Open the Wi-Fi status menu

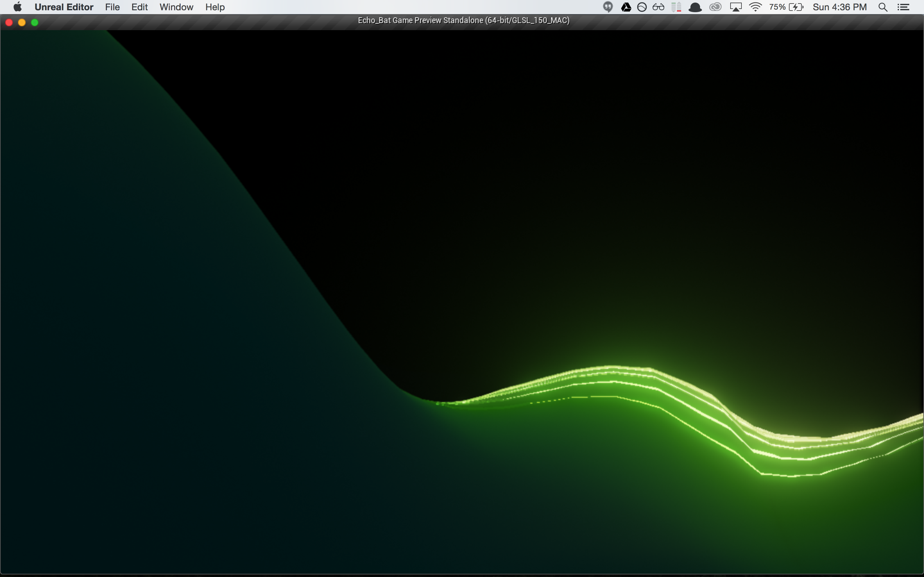[x=755, y=7]
